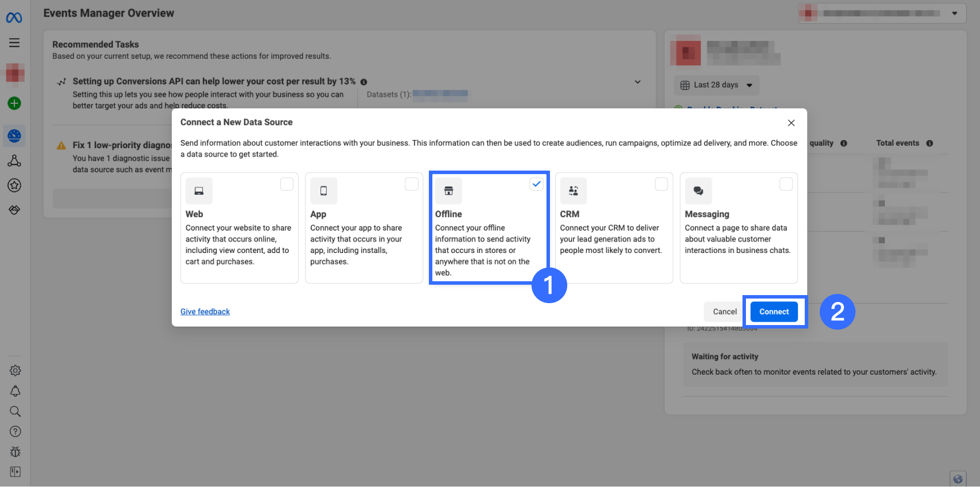
Task: Open the account selector dropdown at top right
Action: (x=882, y=13)
